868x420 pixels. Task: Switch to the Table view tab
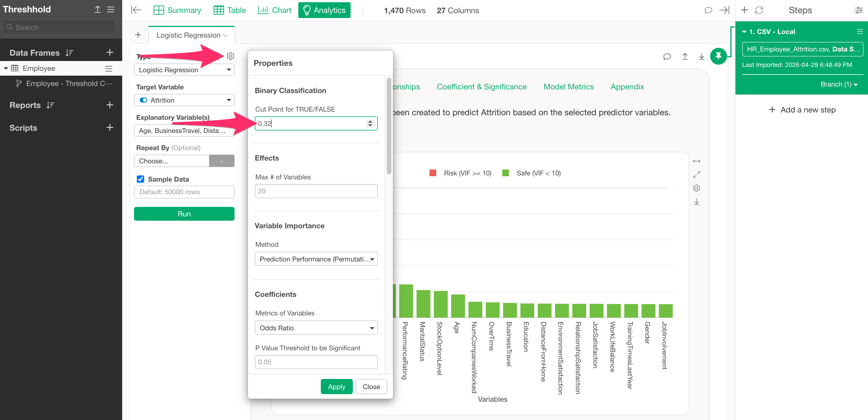tap(230, 10)
